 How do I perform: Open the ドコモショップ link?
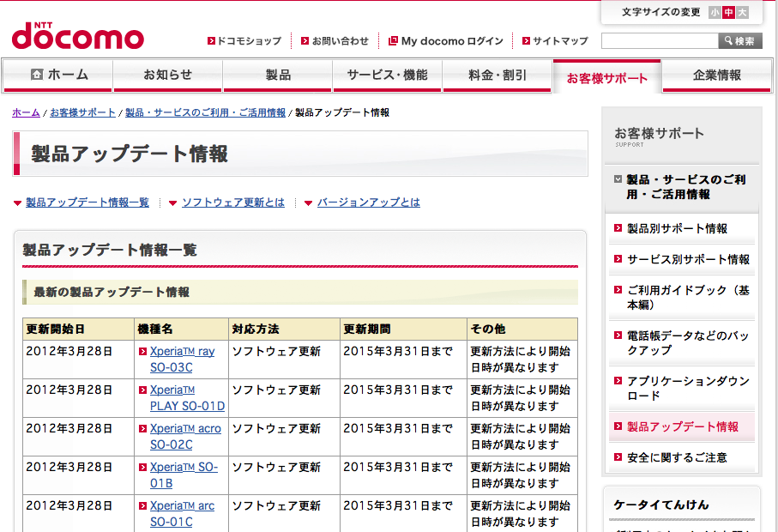[x=249, y=41]
